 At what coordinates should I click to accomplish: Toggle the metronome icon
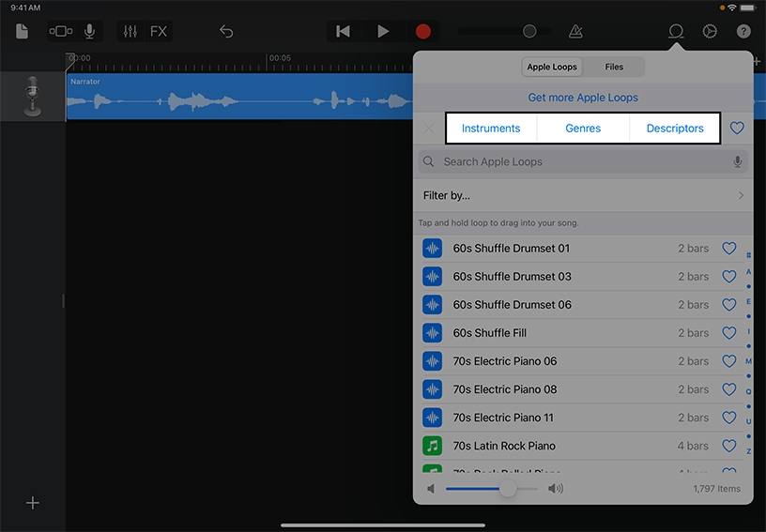pyautogui.click(x=575, y=31)
